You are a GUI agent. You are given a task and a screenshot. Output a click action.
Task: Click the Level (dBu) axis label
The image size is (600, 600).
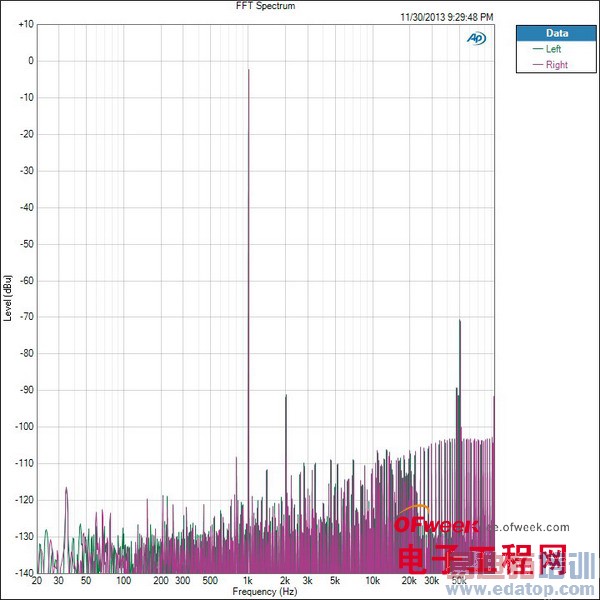point(8,298)
